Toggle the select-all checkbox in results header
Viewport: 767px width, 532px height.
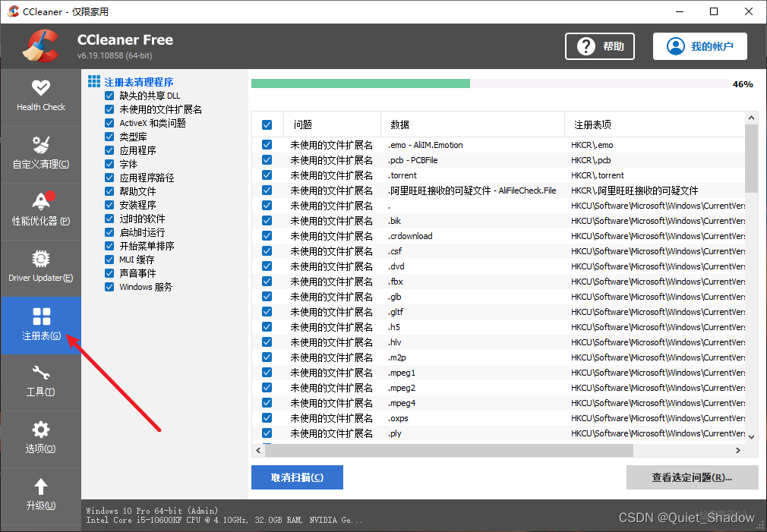[x=267, y=124]
